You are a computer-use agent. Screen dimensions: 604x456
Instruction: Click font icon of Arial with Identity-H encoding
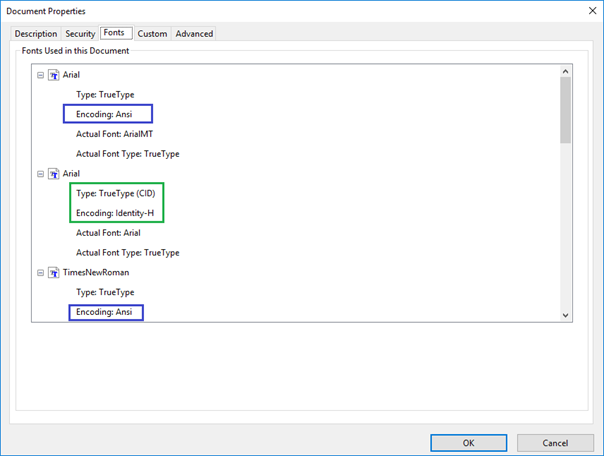(54, 173)
